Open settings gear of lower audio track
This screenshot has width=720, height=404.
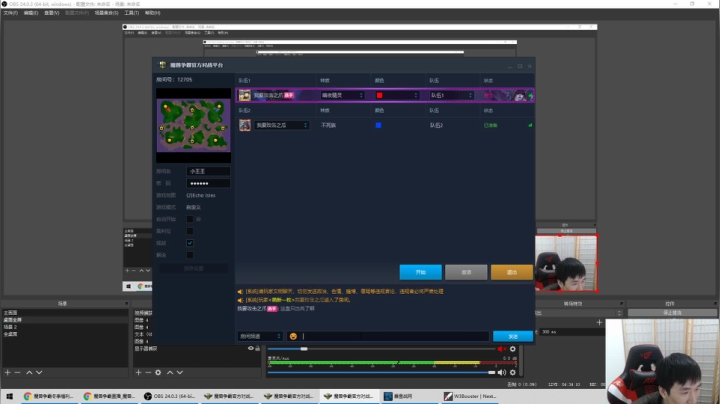tap(512, 372)
